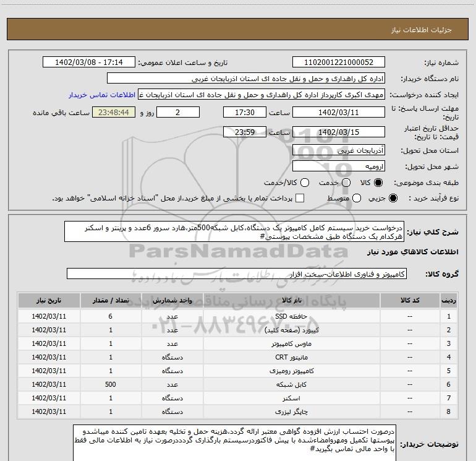Click the announcement date field 1402/03/08 - 17:14
476x461 pixels.
click(x=88, y=62)
